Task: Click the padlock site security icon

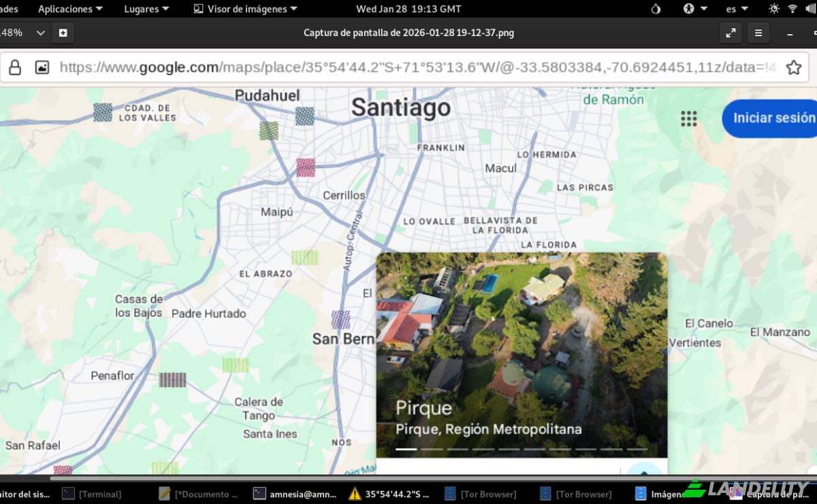Action: click(14, 67)
